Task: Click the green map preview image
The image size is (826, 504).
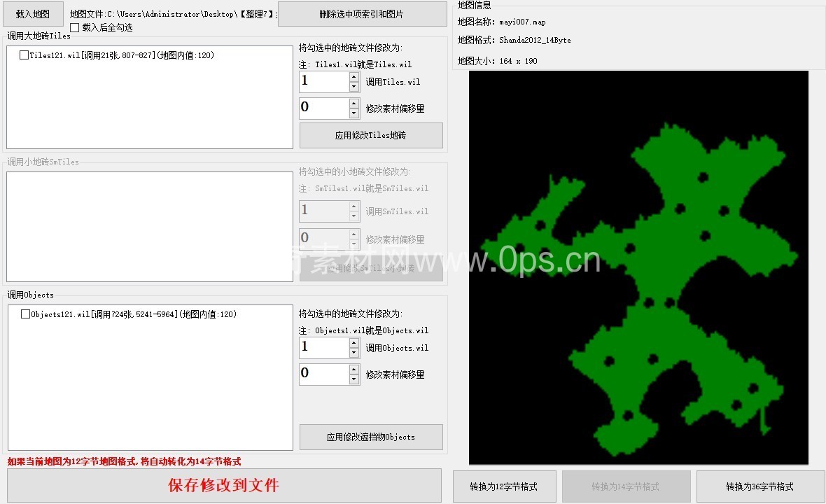Action: 638,267
